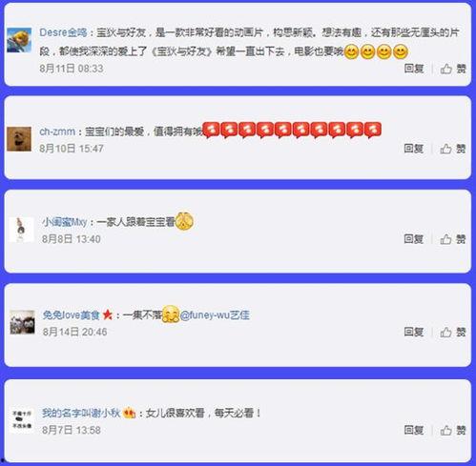This screenshot has height=466, width=476.
Task: View 小闺蜜Mxy's avatar image
Action: click(x=21, y=230)
